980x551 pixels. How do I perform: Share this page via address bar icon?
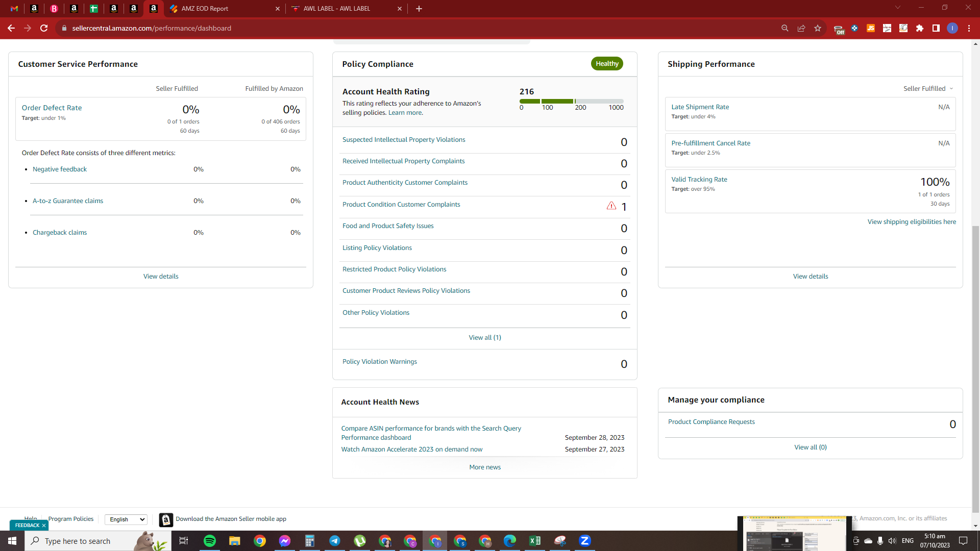click(801, 28)
